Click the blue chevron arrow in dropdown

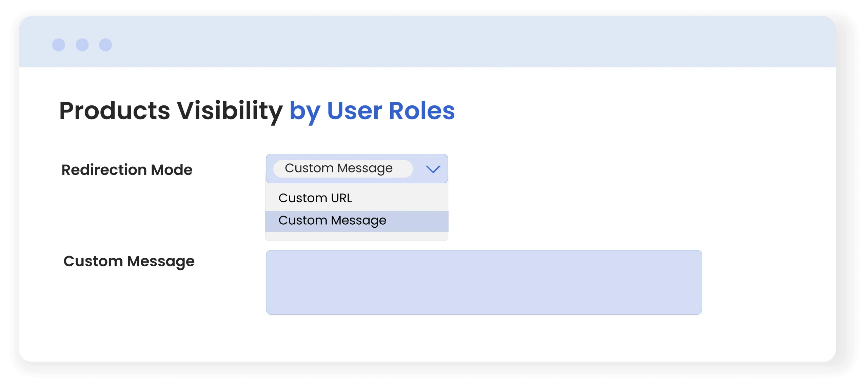point(433,169)
